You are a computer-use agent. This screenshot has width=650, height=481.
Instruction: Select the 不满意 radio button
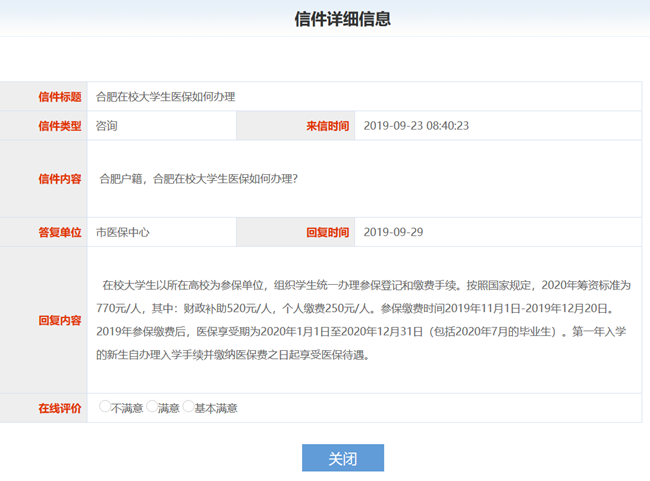click(105, 406)
